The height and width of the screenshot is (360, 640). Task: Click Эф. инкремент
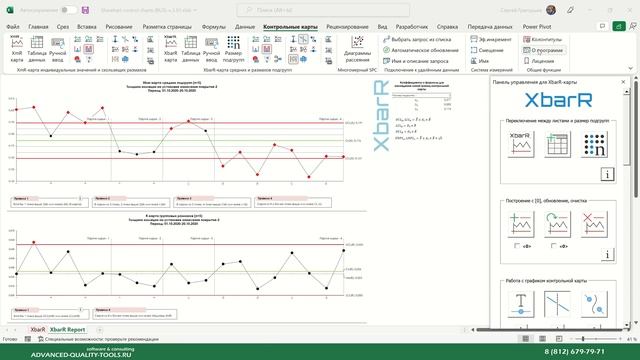tap(491, 40)
